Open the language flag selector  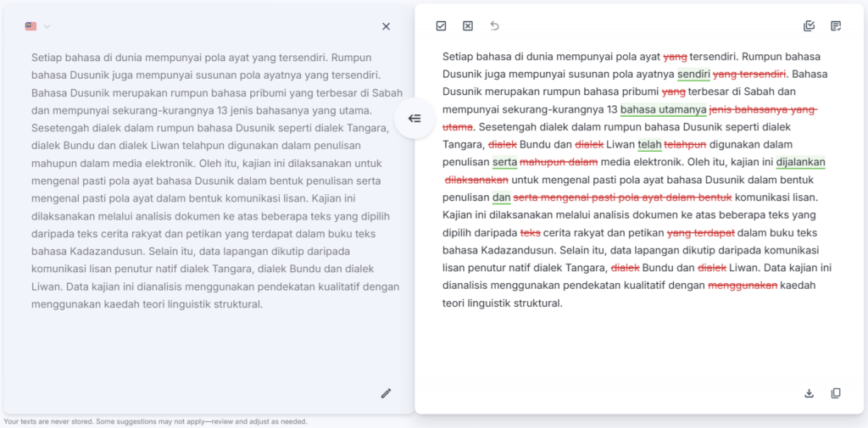[31, 26]
